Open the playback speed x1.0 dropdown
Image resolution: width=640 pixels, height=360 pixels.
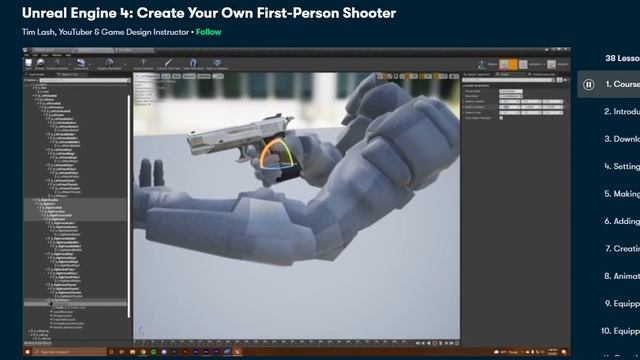pos(218,76)
